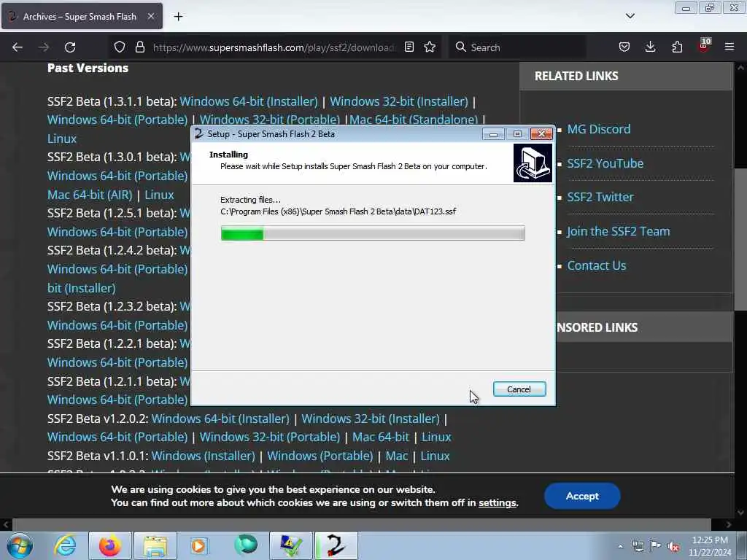Click the setup wizard computer icon
This screenshot has height=560, width=747.
[x=533, y=163]
